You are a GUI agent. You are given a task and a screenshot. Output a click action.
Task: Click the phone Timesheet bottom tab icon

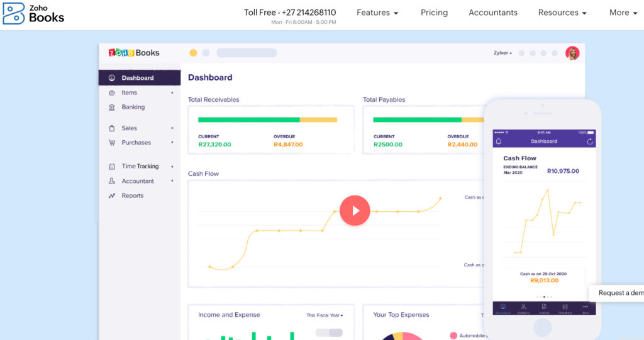tap(565, 307)
